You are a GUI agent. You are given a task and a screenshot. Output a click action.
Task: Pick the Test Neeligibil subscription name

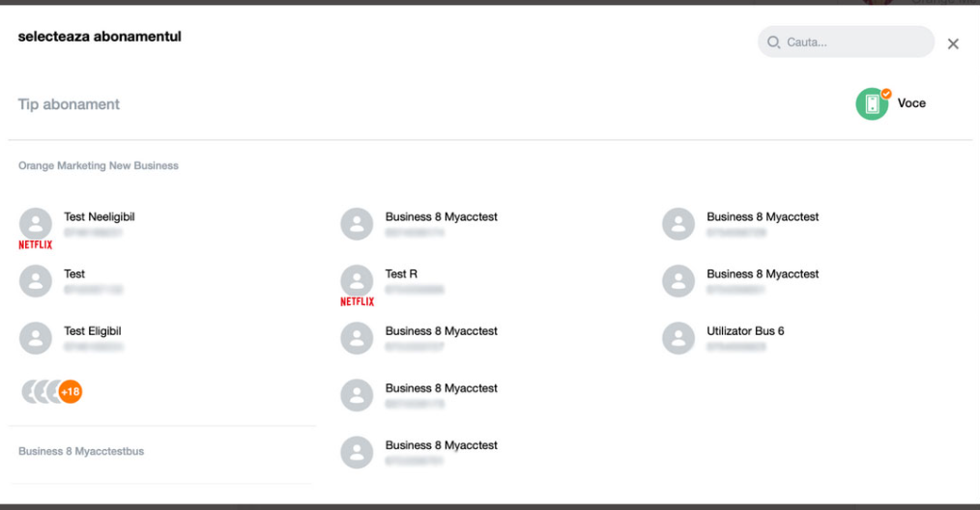[99, 217]
